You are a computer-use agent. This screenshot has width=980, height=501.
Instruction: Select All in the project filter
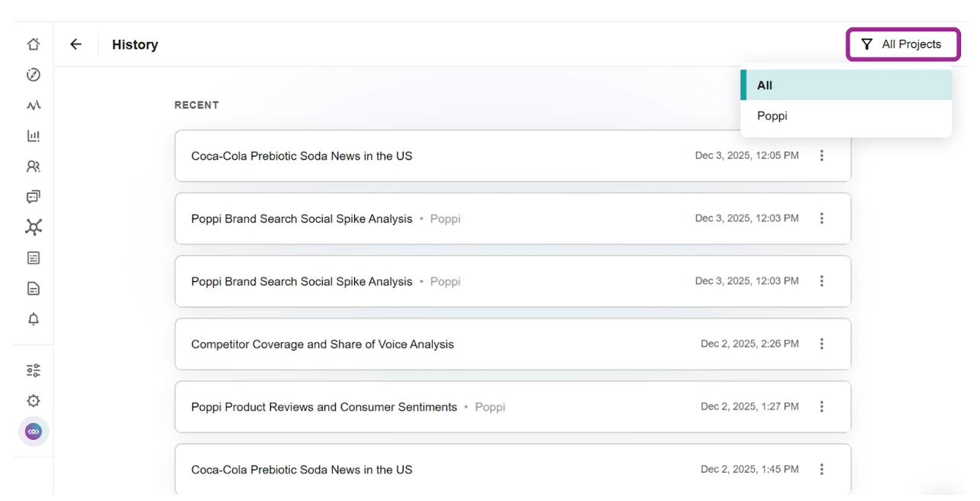click(846, 86)
